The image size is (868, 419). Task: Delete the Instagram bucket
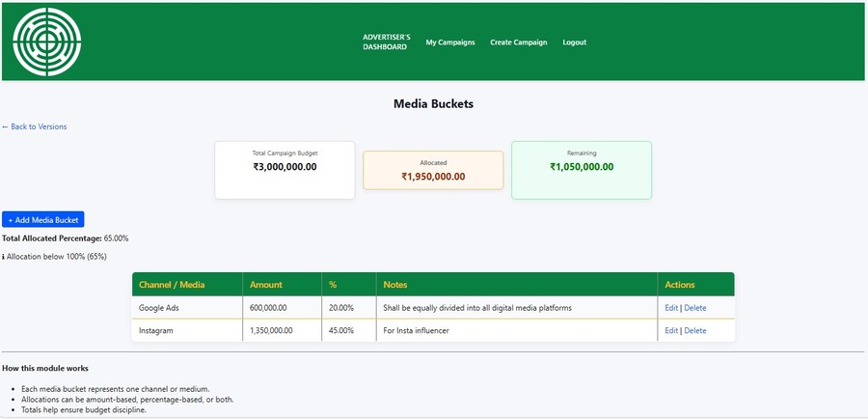pyautogui.click(x=695, y=330)
